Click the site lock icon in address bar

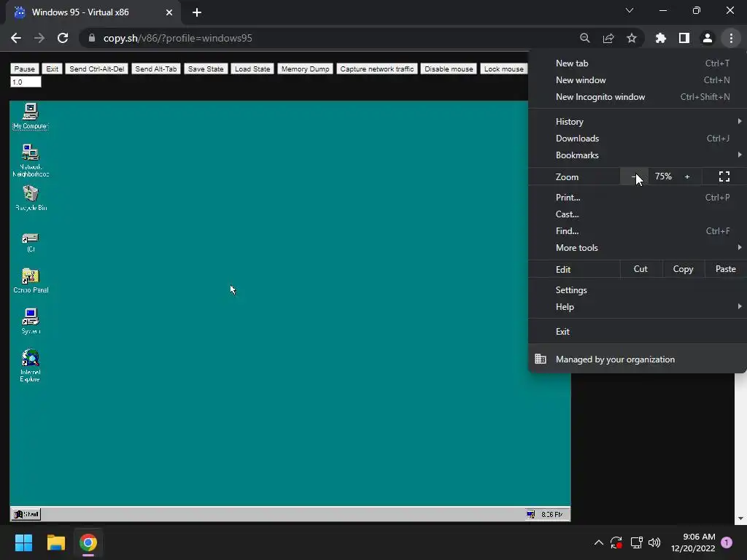92,38
